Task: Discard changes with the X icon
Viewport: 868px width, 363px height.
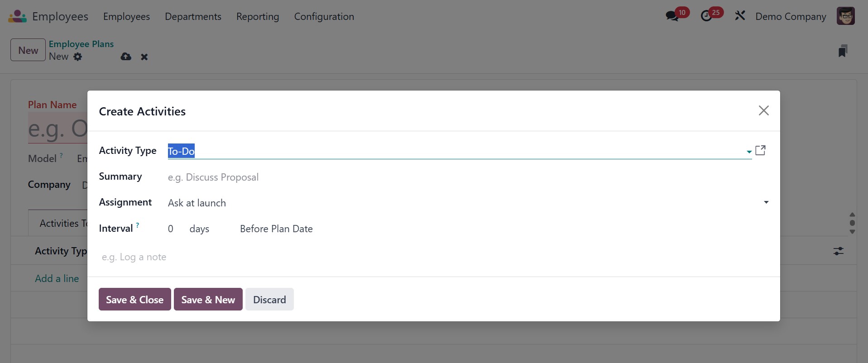Action: pos(144,57)
